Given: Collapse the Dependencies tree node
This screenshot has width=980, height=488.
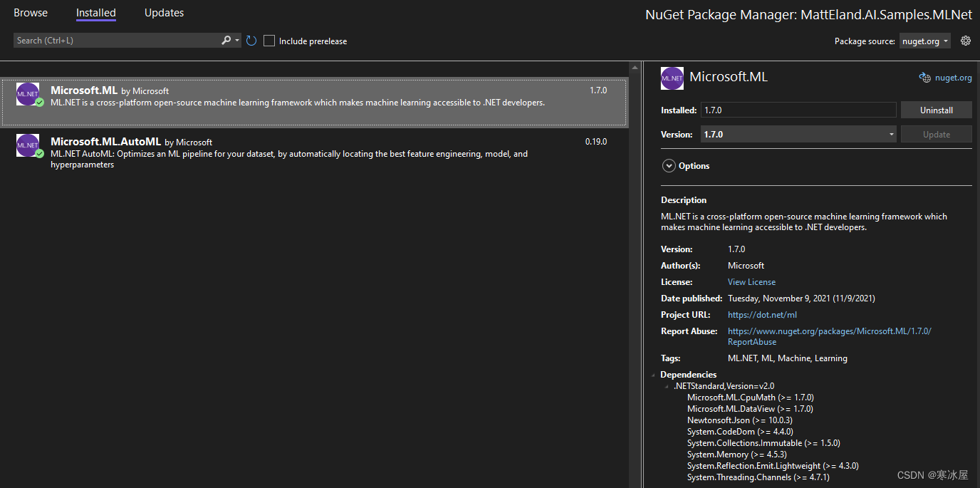Looking at the screenshot, I should point(654,375).
